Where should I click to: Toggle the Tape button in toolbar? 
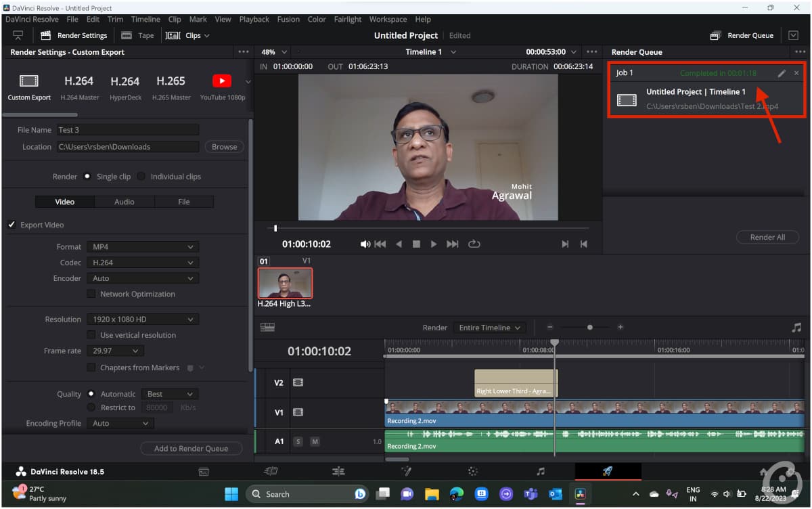(137, 35)
